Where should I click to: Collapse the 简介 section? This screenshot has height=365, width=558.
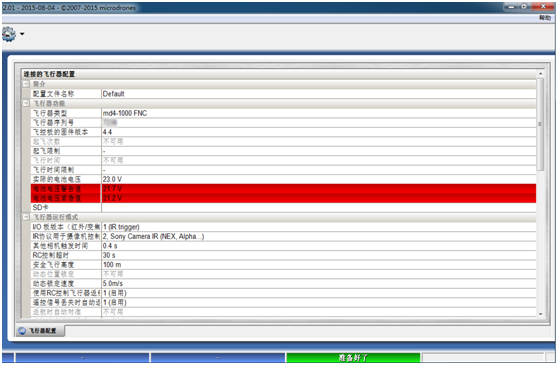26,84
